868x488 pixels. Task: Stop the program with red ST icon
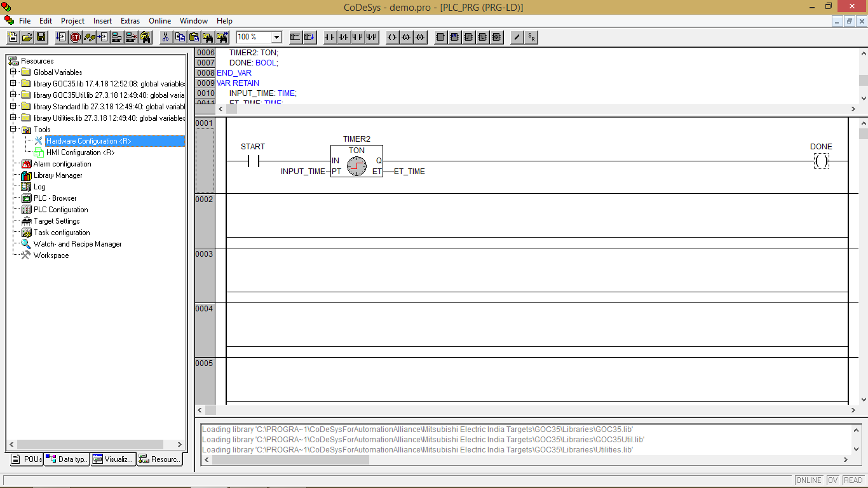(x=75, y=37)
